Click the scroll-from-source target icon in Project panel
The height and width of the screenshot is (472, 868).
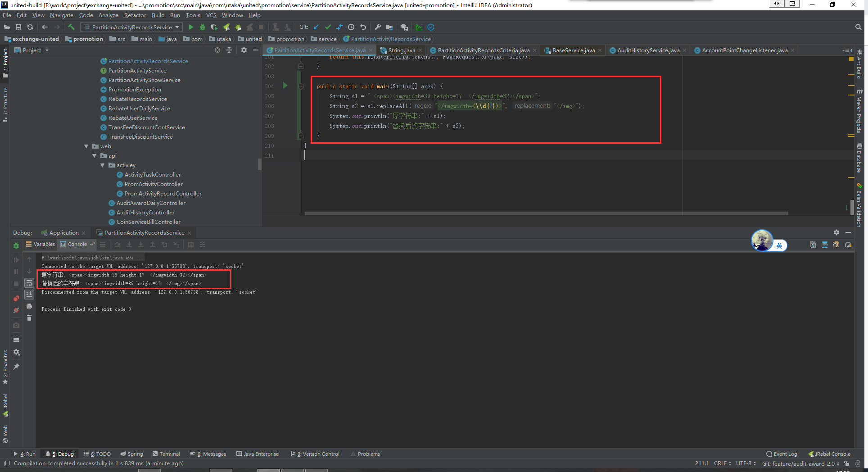coord(217,50)
